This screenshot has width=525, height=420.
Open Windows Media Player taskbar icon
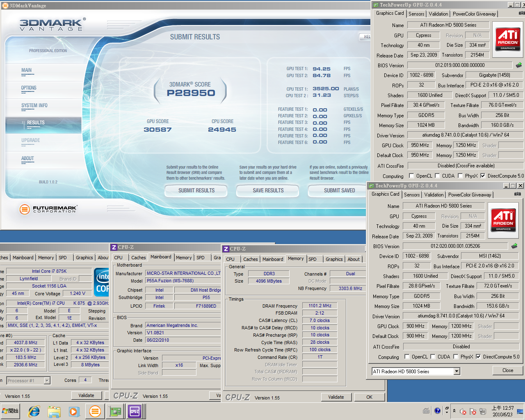[x=74, y=411]
